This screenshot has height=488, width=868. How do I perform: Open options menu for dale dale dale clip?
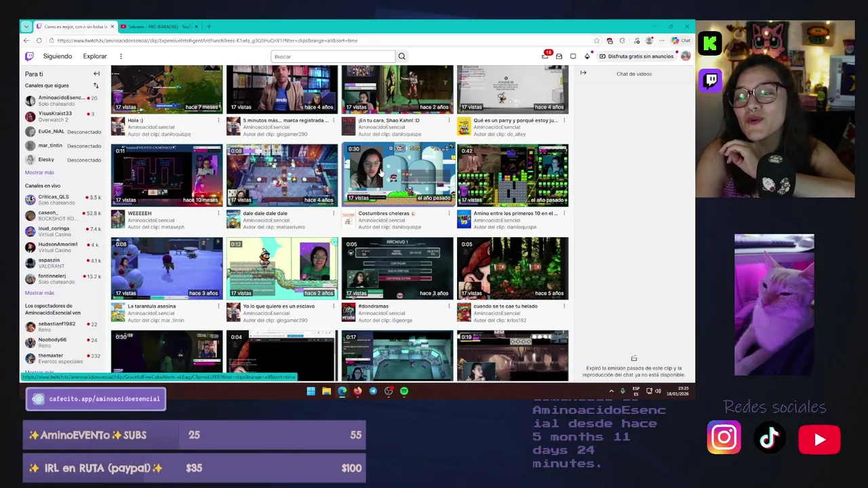point(334,213)
